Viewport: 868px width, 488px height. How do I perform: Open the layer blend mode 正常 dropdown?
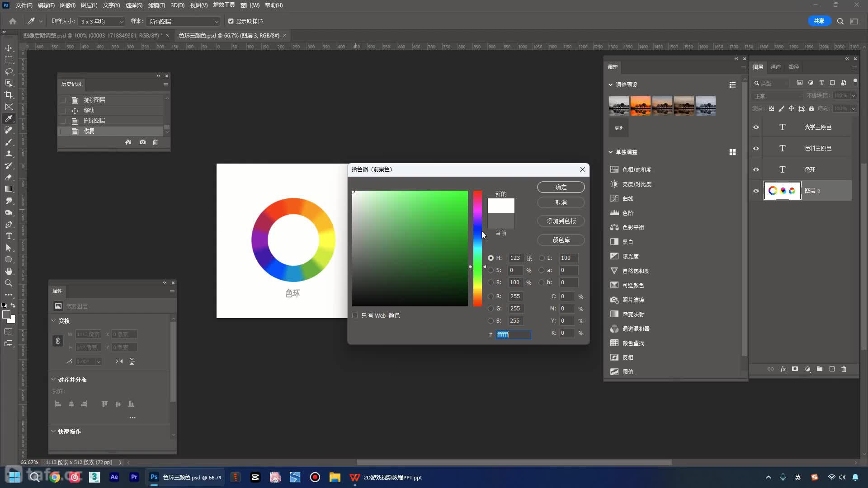point(778,96)
